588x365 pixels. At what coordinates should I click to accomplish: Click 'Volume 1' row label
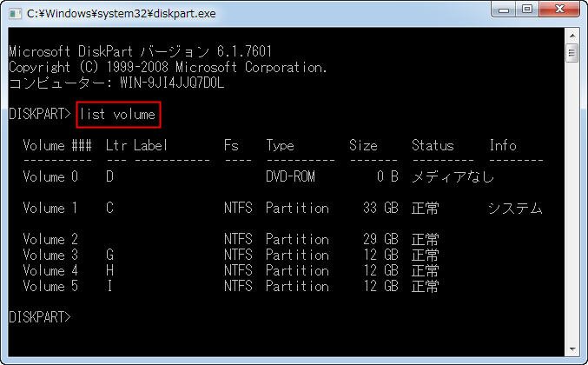pos(50,208)
